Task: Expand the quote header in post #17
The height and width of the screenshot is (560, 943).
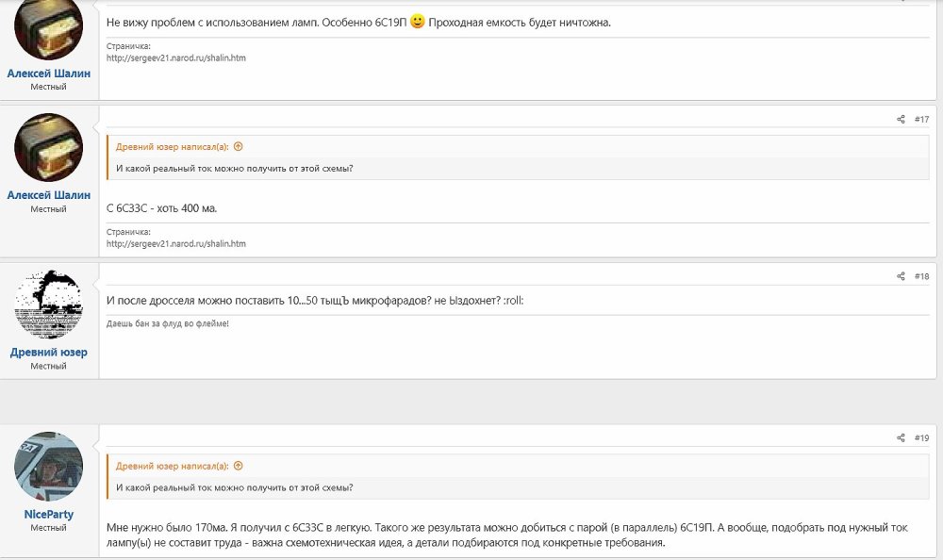Action: point(172,147)
